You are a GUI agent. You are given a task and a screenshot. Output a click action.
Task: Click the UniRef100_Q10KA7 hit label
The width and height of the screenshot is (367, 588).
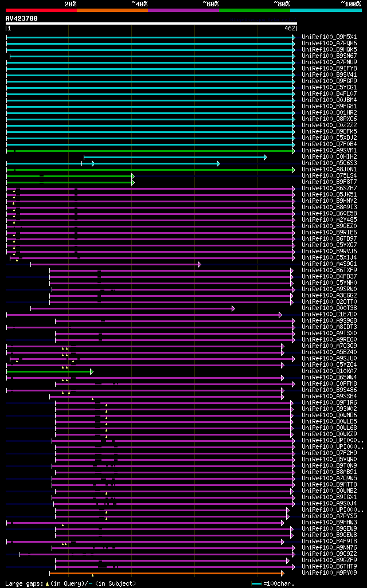(329, 371)
